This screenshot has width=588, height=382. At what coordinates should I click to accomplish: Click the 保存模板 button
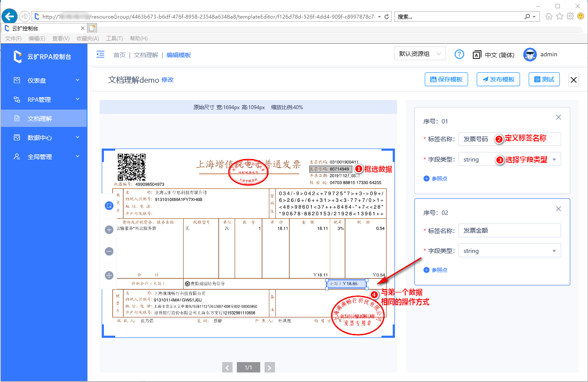pos(446,79)
